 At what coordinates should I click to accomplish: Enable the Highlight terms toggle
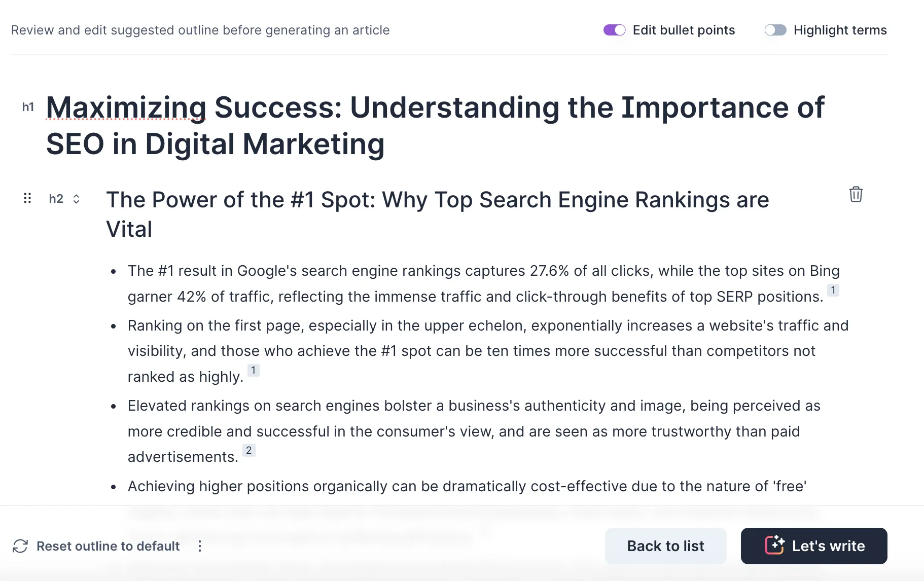click(775, 30)
